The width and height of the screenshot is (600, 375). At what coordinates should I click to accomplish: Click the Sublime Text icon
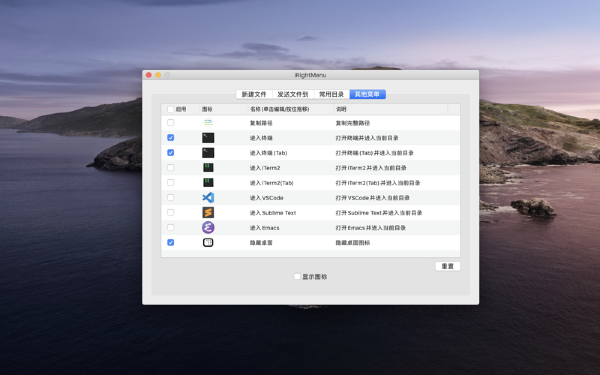pyautogui.click(x=208, y=212)
